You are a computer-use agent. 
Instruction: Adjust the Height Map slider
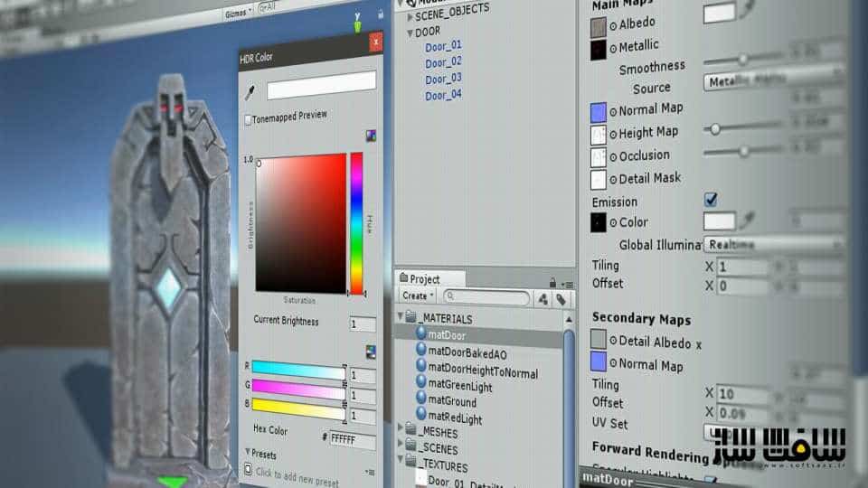pyautogui.click(x=743, y=127)
